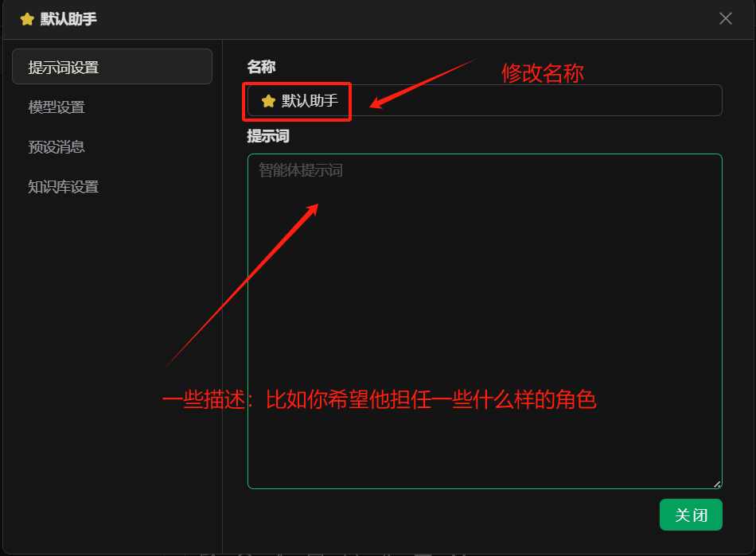Viewport: 756px width, 556px height.
Task: Click the 默认助手 title in the header
Action: tap(68, 19)
